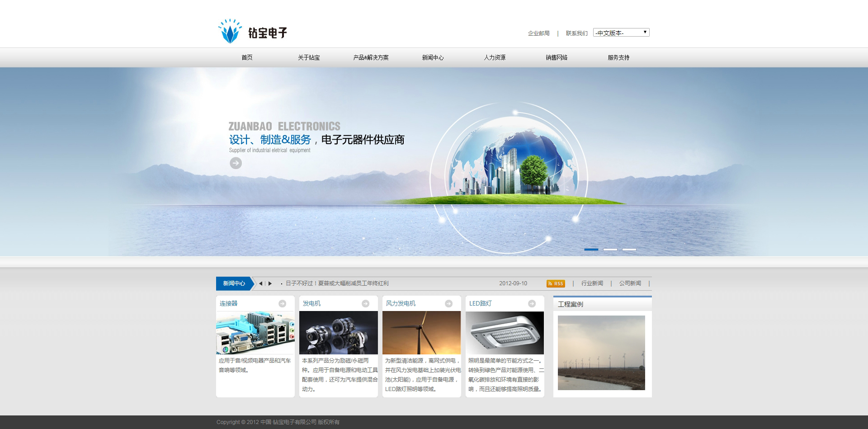Viewport: 868px width, 429px height.
Task: Click the previous news arrow in ticker
Action: (x=260, y=283)
